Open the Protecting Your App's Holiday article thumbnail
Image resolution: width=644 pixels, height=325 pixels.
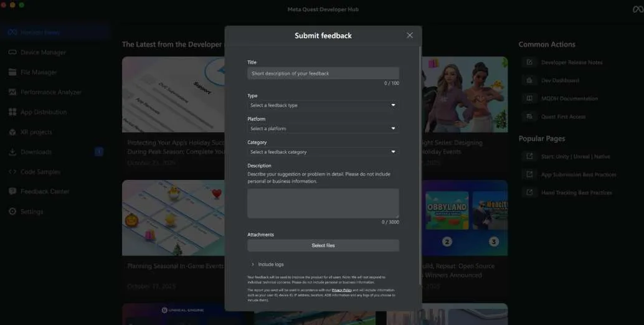click(x=173, y=95)
